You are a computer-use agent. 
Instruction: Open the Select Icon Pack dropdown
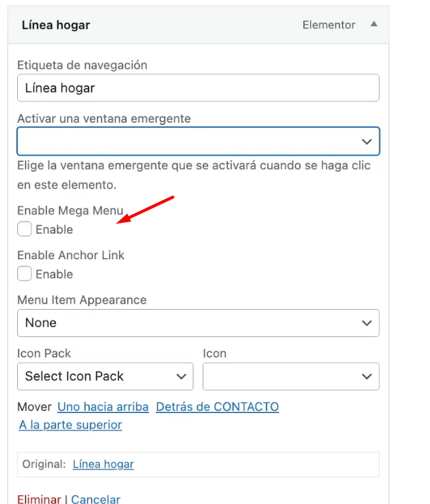[105, 376]
